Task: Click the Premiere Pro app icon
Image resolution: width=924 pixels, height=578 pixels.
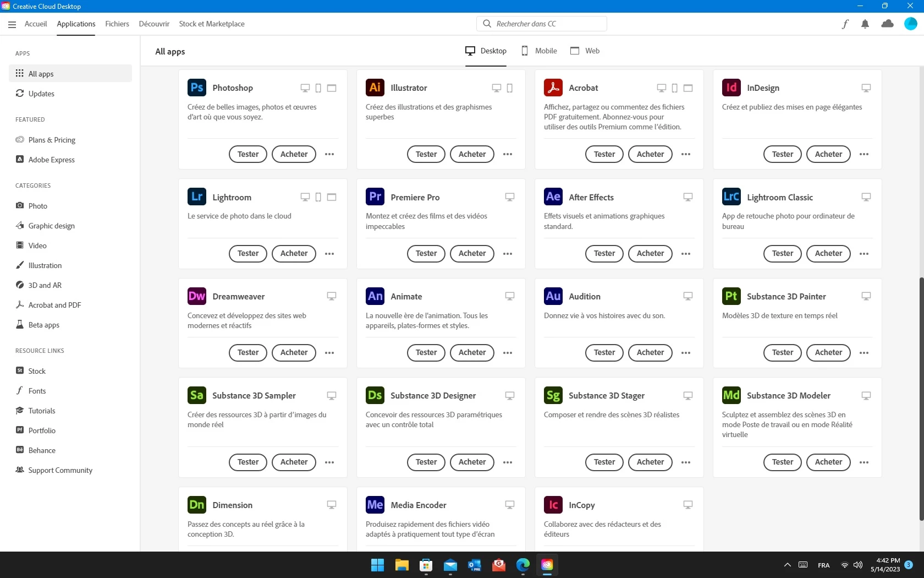Action: click(x=375, y=197)
